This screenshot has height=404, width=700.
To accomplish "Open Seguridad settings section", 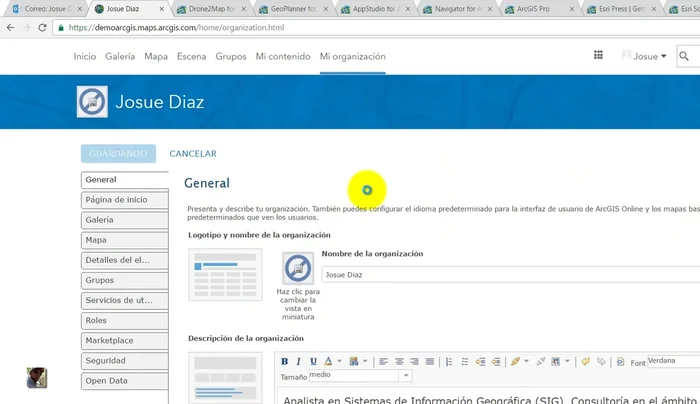I will click(x=125, y=360).
